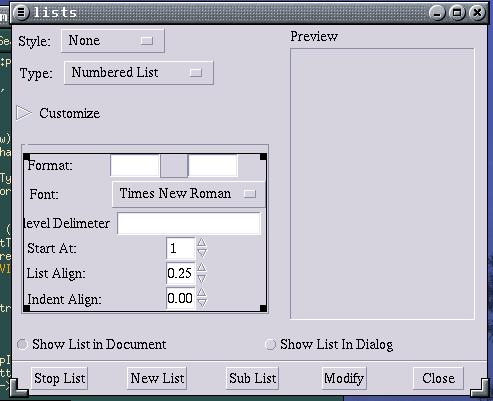Image resolution: width=493 pixels, height=401 pixels.
Task: Click the Close button at bottom
Action: click(438, 378)
